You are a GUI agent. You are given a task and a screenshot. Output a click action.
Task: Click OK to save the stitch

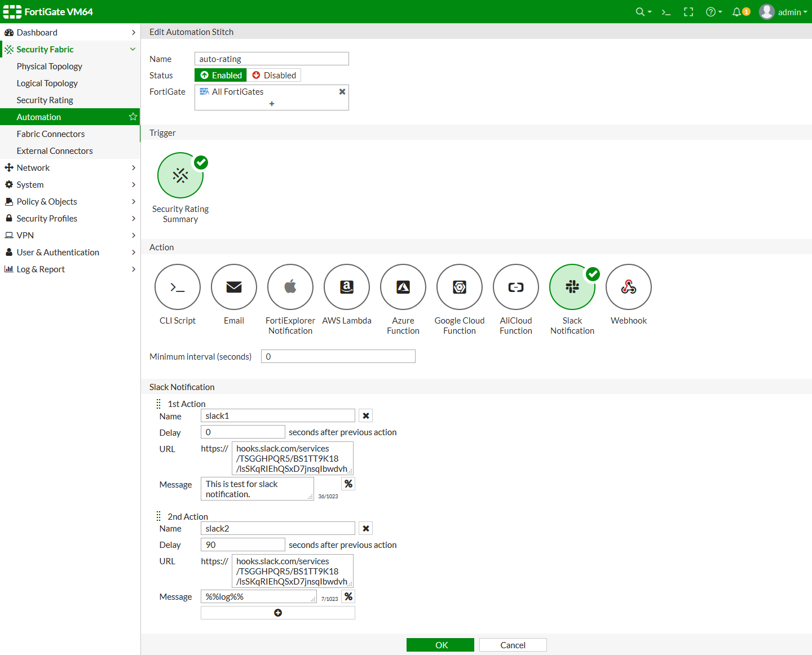click(440, 645)
